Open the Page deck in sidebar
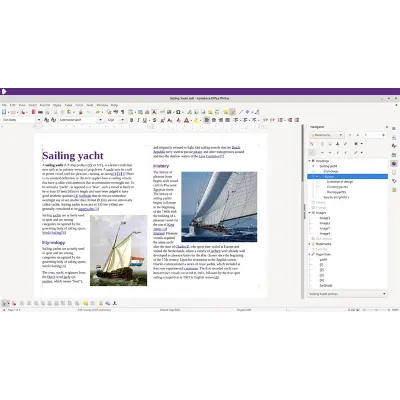 click(x=394, y=172)
